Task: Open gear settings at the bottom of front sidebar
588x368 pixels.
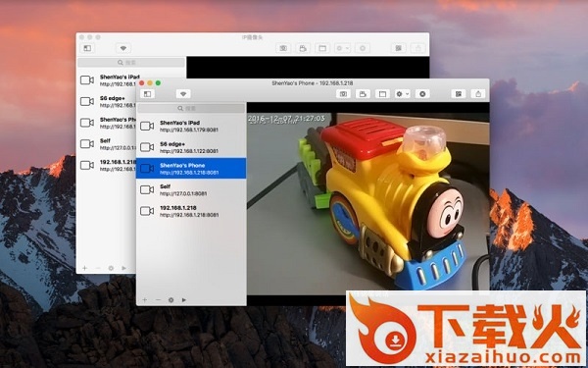Action: [x=171, y=300]
